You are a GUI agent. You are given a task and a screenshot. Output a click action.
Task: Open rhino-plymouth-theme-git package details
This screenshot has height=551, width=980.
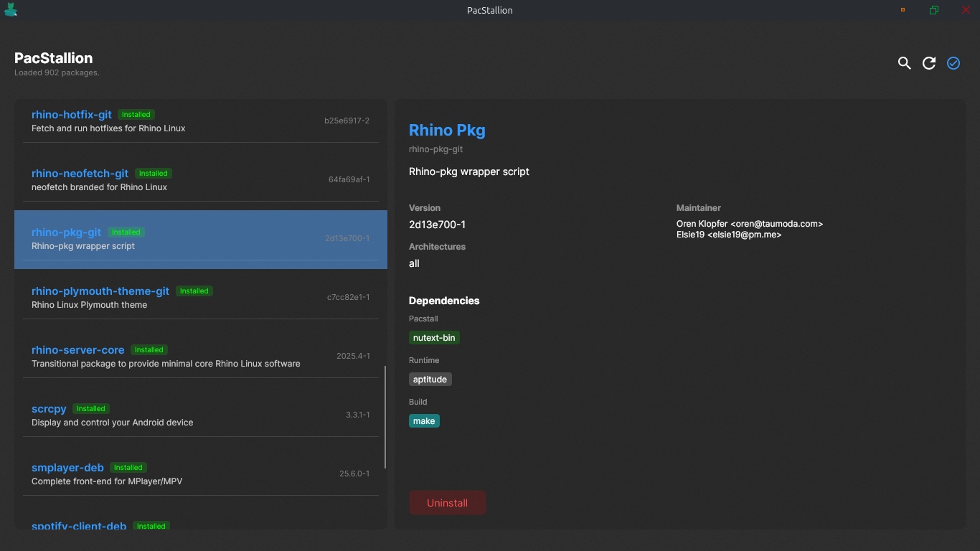point(201,298)
